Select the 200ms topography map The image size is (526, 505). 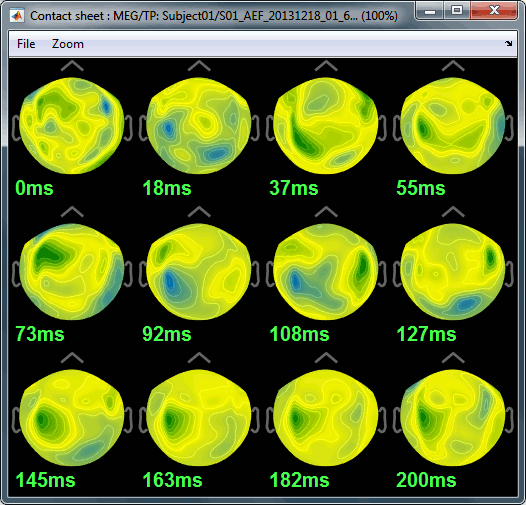[x=453, y=418]
